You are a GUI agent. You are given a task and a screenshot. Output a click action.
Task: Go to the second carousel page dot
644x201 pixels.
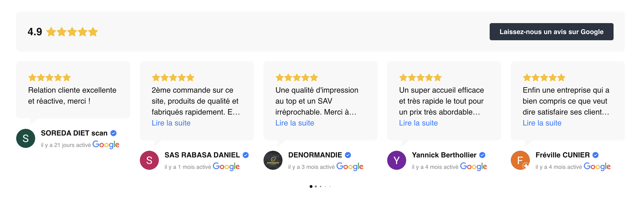(316, 186)
